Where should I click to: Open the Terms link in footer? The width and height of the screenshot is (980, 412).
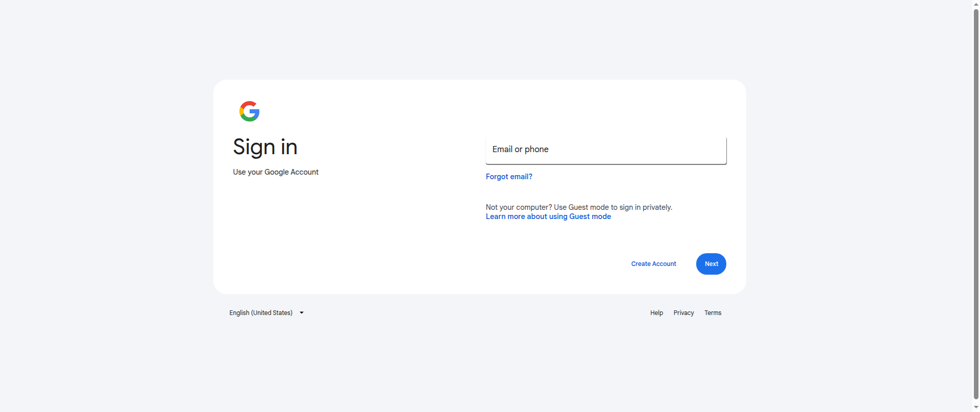point(713,313)
